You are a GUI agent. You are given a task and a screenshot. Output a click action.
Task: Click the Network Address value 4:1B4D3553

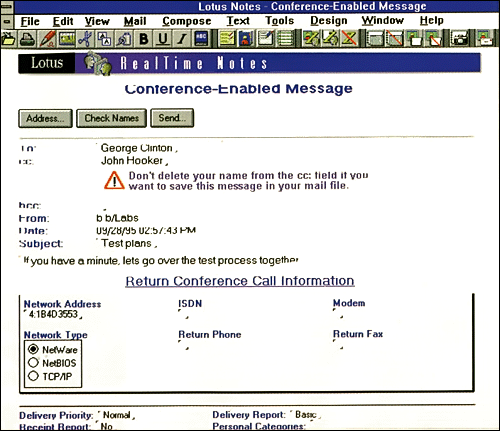click(x=53, y=314)
